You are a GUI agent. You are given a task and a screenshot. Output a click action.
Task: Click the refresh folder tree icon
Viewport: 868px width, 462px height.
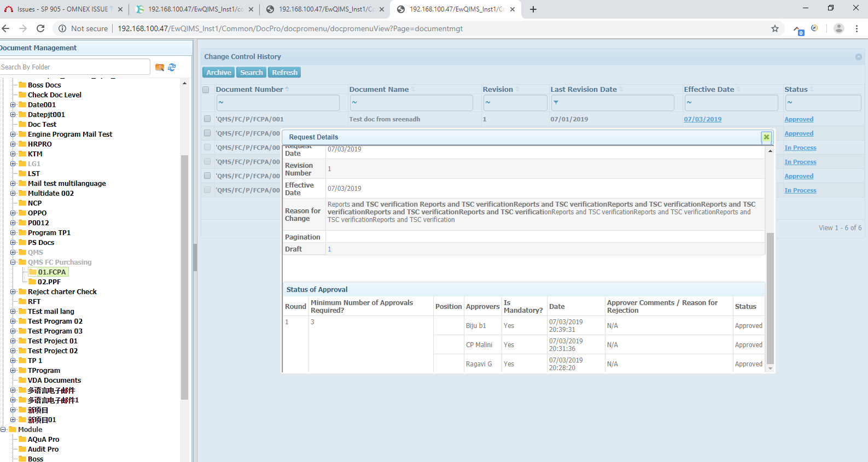coord(172,67)
